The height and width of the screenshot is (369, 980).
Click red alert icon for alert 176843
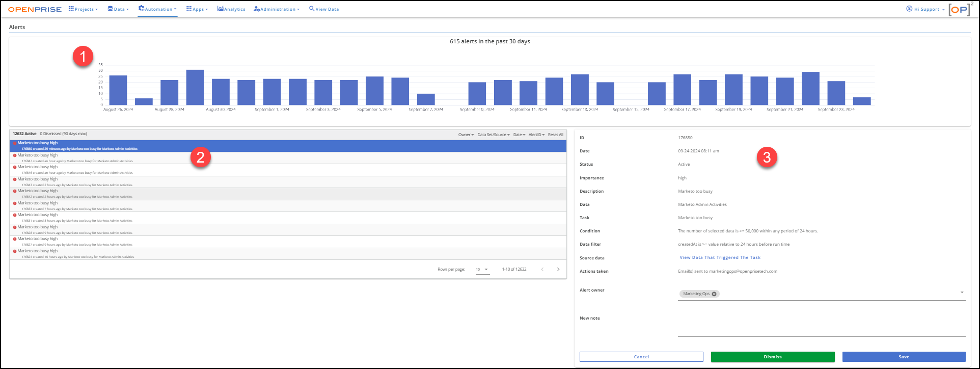coord(15,179)
